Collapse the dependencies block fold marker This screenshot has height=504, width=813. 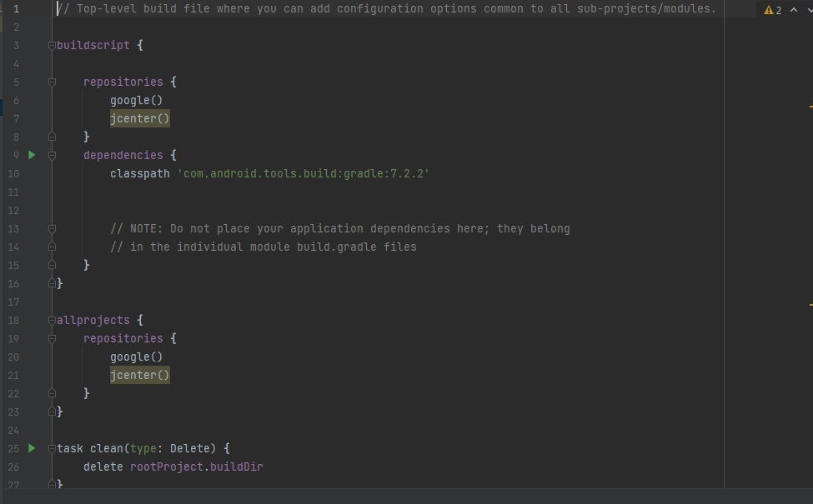(x=52, y=156)
